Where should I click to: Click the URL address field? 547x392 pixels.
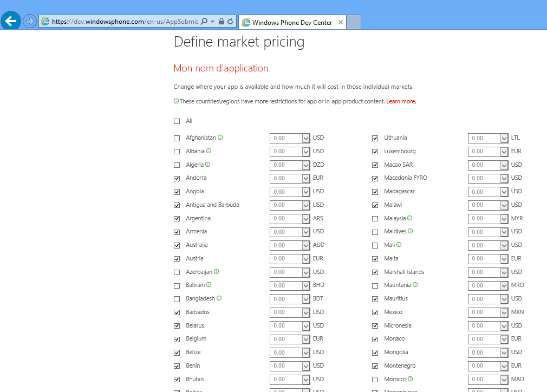coord(125,22)
